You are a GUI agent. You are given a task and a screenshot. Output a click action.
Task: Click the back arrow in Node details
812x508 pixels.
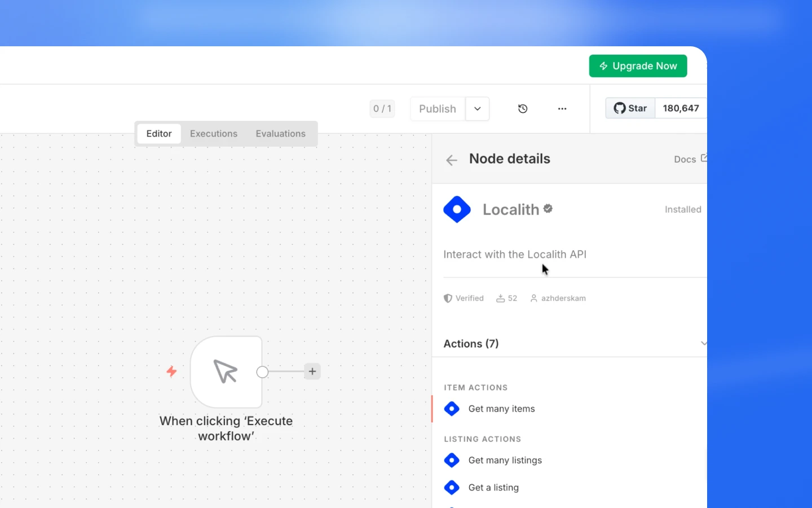pyautogui.click(x=451, y=160)
